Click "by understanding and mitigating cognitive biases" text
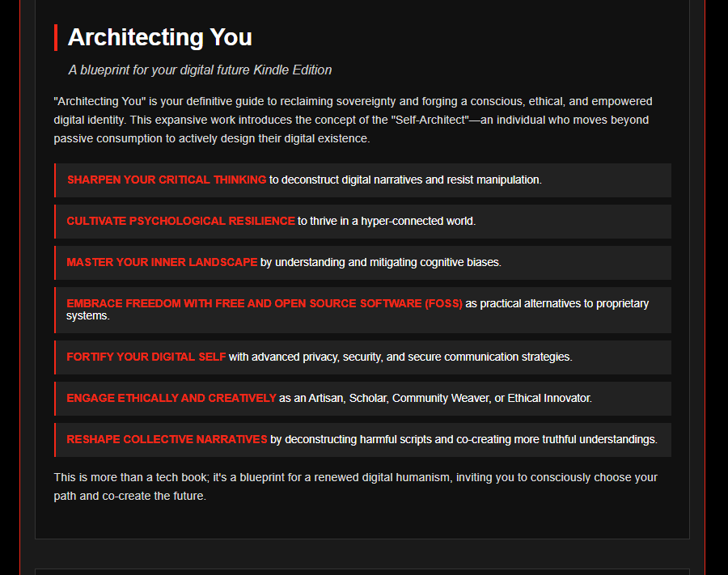Viewport: 728px width, 575px height. point(380,262)
